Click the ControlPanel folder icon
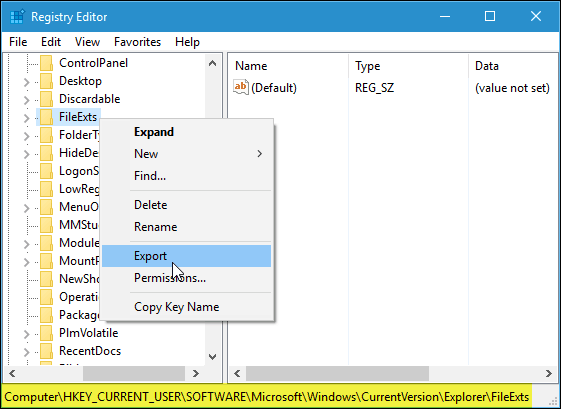 pos(47,63)
